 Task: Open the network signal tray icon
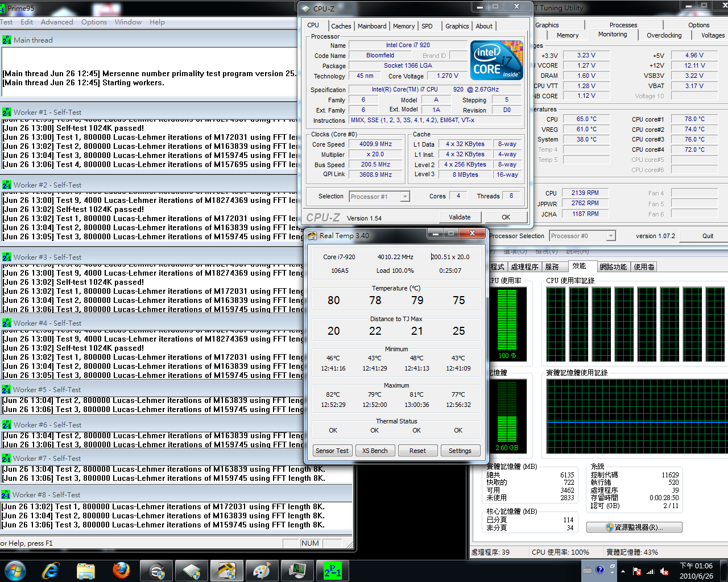pyautogui.click(x=650, y=571)
